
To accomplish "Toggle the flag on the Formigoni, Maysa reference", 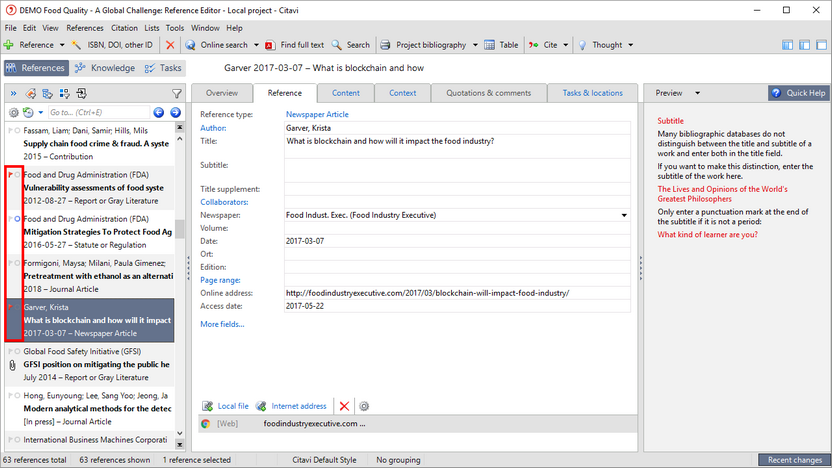I will coord(10,263).
